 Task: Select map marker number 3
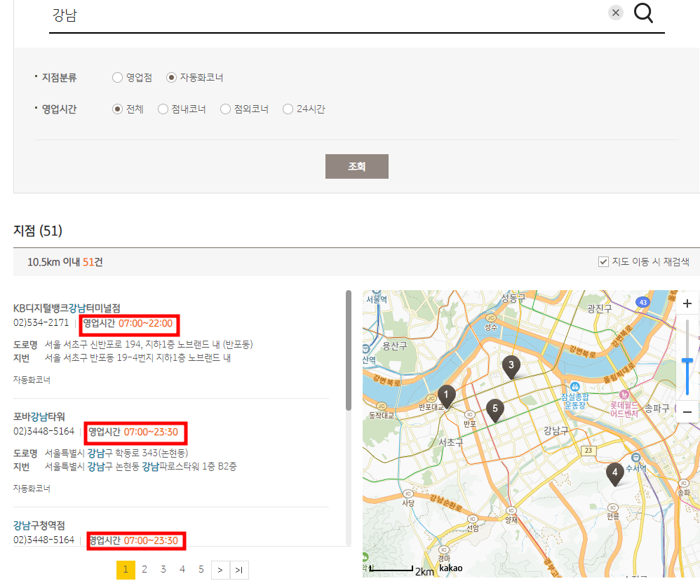[511, 365]
